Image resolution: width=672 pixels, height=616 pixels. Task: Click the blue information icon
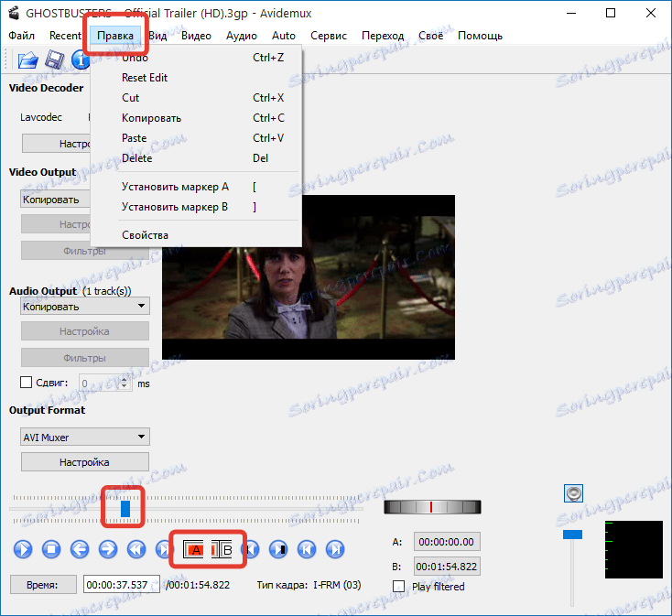(x=81, y=60)
